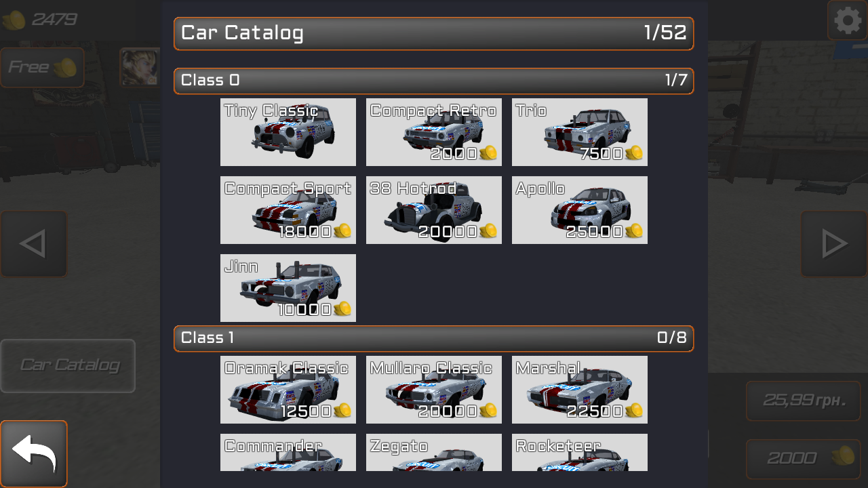Click the Car Catalog title bar

click(434, 34)
